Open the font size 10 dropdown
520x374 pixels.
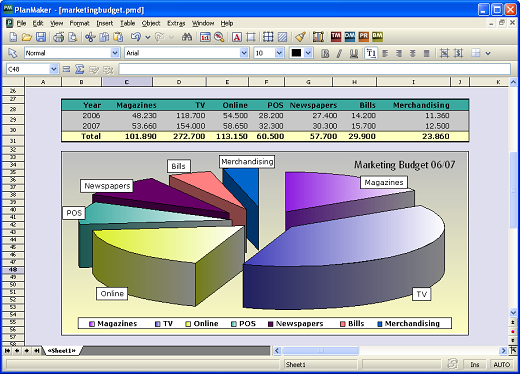[279, 53]
